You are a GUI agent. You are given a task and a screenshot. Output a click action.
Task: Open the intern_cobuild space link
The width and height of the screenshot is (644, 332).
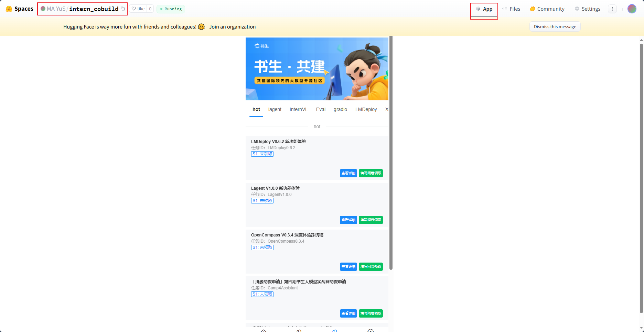tap(94, 9)
